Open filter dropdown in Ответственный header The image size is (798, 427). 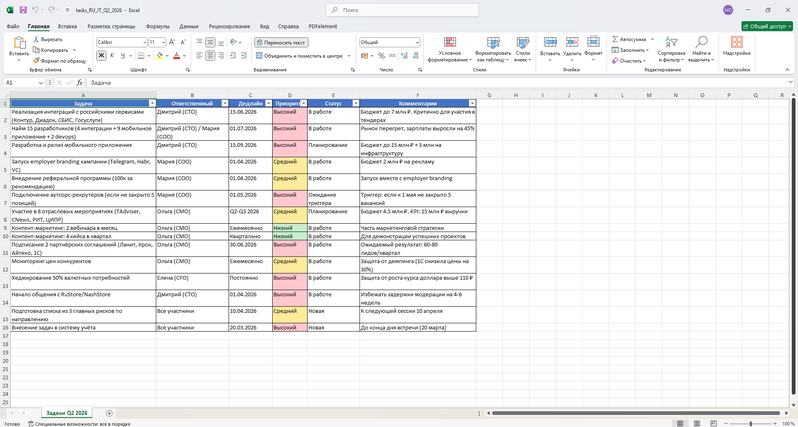point(226,103)
